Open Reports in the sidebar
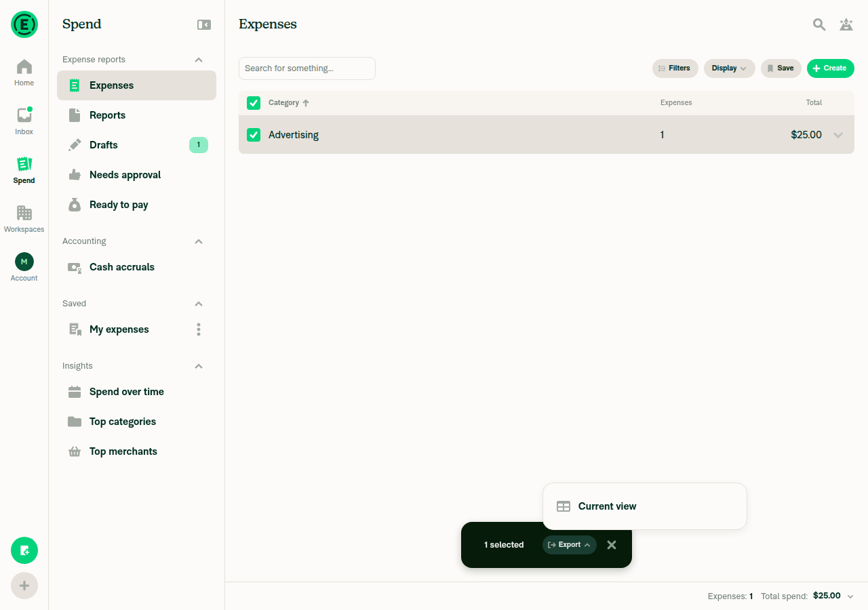 pyautogui.click(x=137, y=115)
